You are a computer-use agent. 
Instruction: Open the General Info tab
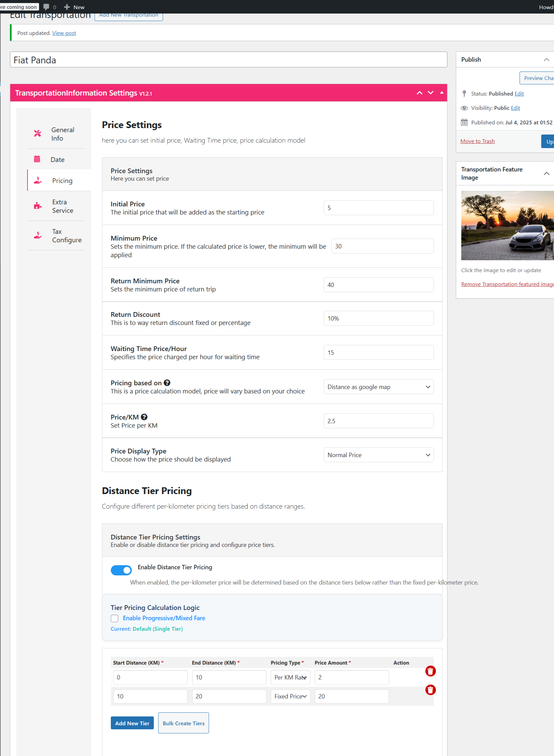click(x=59, y=134)
